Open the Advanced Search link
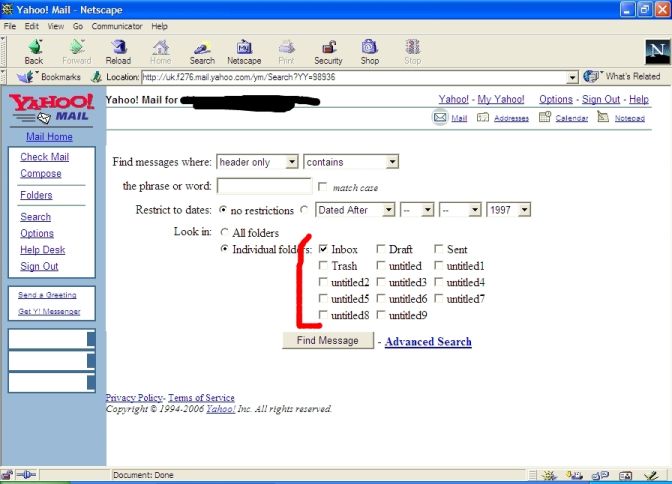The image size is (672, 484). click(x=428, y=342)
